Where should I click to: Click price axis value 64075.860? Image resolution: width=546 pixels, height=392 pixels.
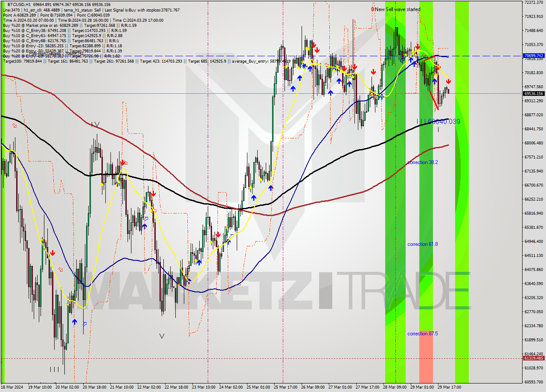(x=534, y=270)
